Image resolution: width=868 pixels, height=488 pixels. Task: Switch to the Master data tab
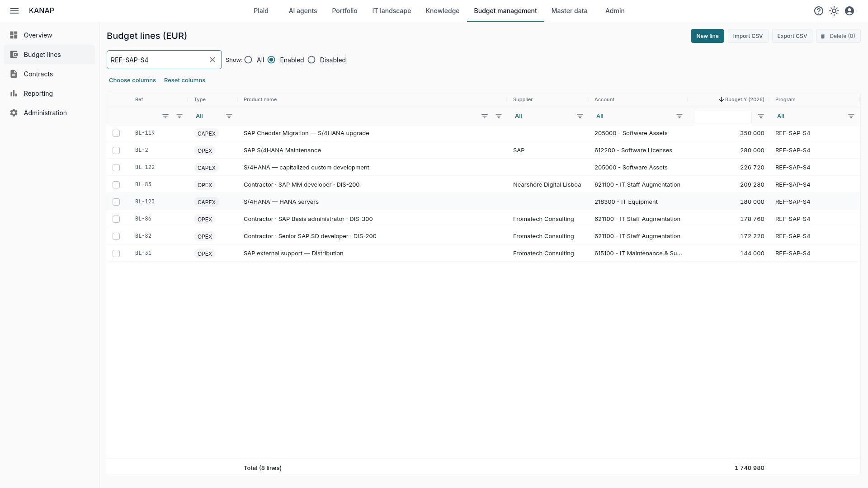tap(569, 11)
